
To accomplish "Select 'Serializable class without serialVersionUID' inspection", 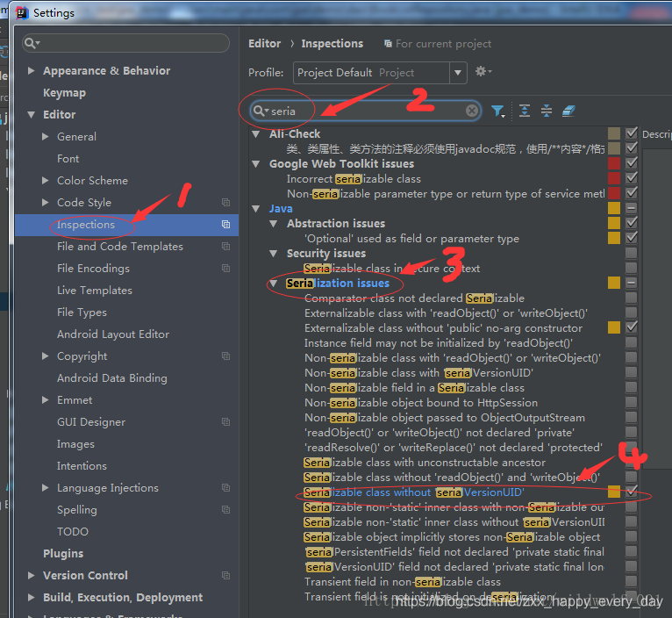I will [x=414, y=492].
